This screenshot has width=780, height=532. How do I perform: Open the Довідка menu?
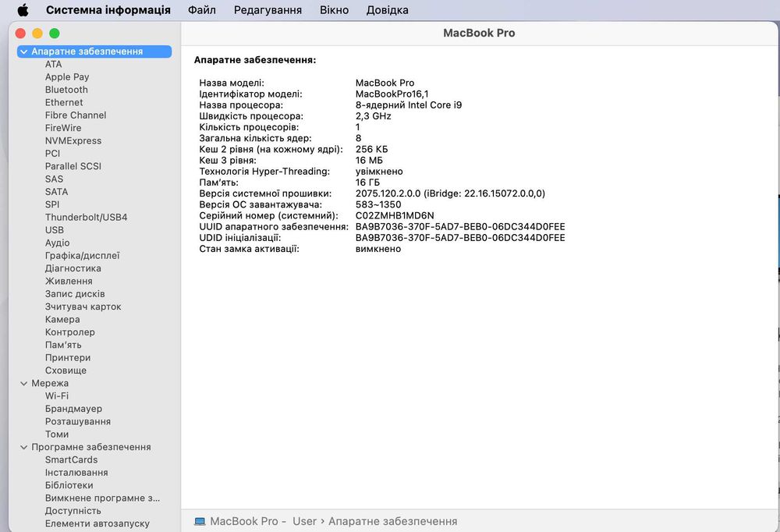pyautogui.click(x=388, y=10)
